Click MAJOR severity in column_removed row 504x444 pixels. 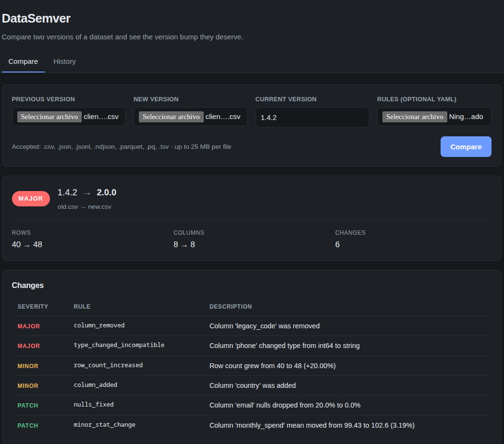click(29, 326)
